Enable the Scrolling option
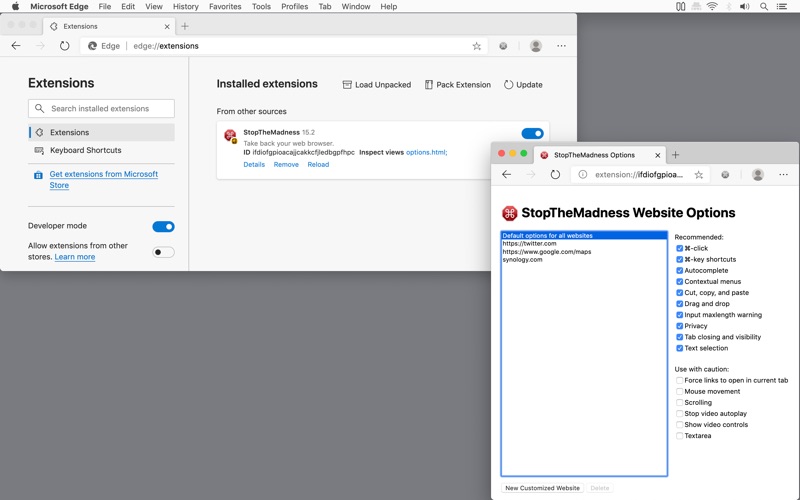 point(680,403)
